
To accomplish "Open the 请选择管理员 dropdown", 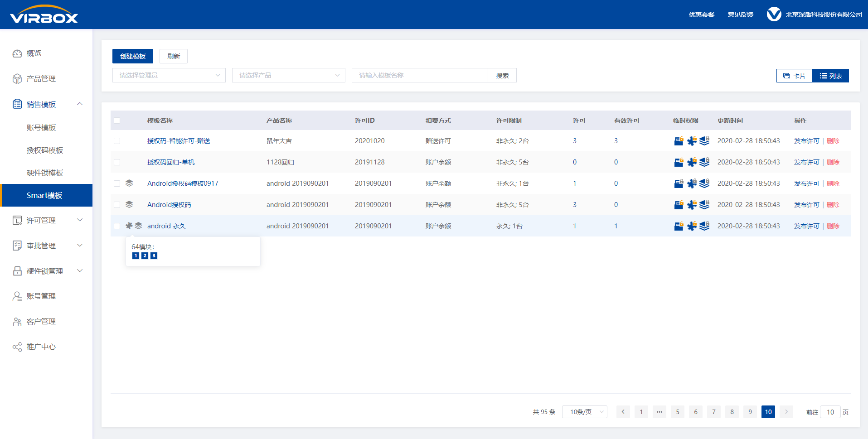I will tap(169, 75).
